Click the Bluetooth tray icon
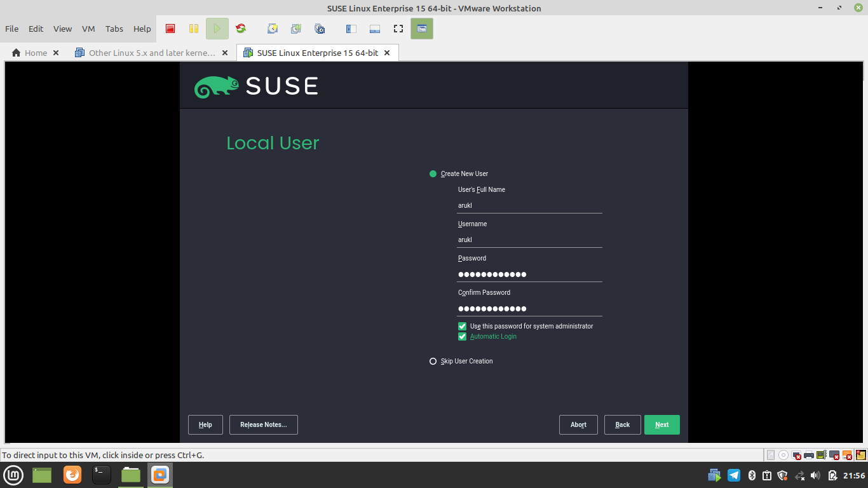868x488 pixels. click(x=751, y=475)
